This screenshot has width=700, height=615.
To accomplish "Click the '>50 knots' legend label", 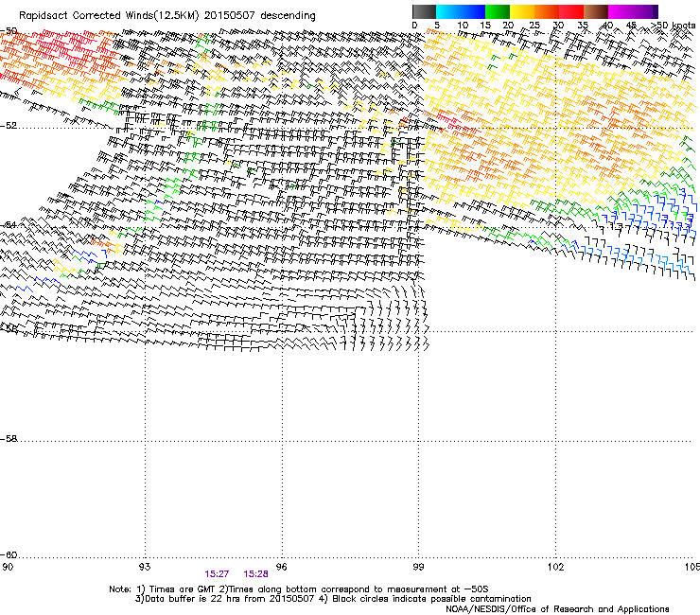I will coord(673,26).
